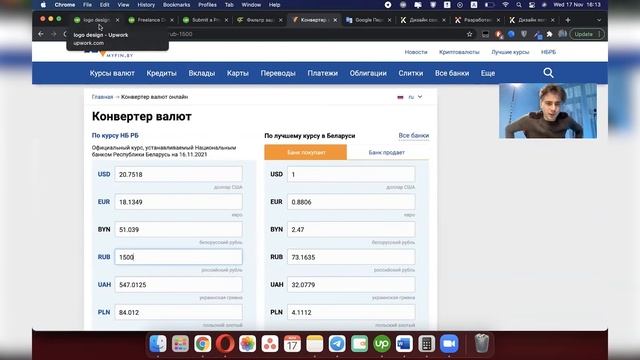Screen dimensions: 640x360
Task: Open the site search magnifier icon
Action: 548,73
